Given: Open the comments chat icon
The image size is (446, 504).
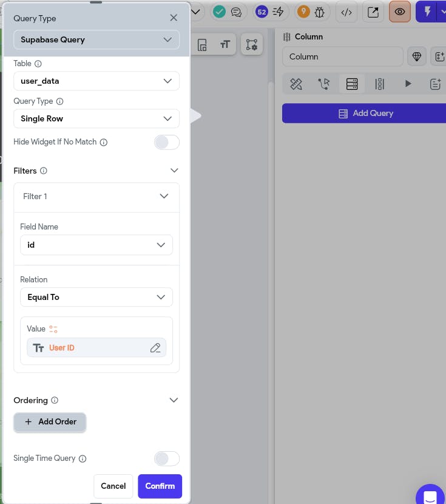Looking at the screenshot, I should coord(236,12).
